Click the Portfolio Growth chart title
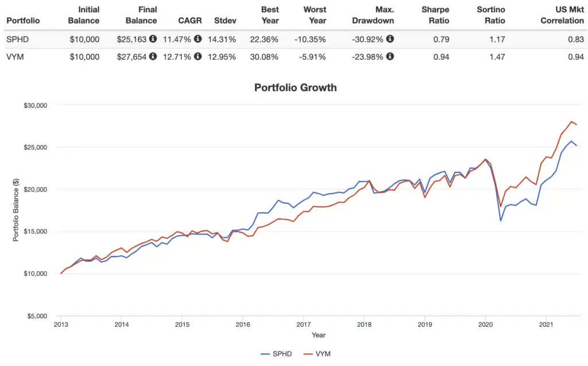Image resolution: width=588 pixels, height=366 pixels. (x=295, y=88)
